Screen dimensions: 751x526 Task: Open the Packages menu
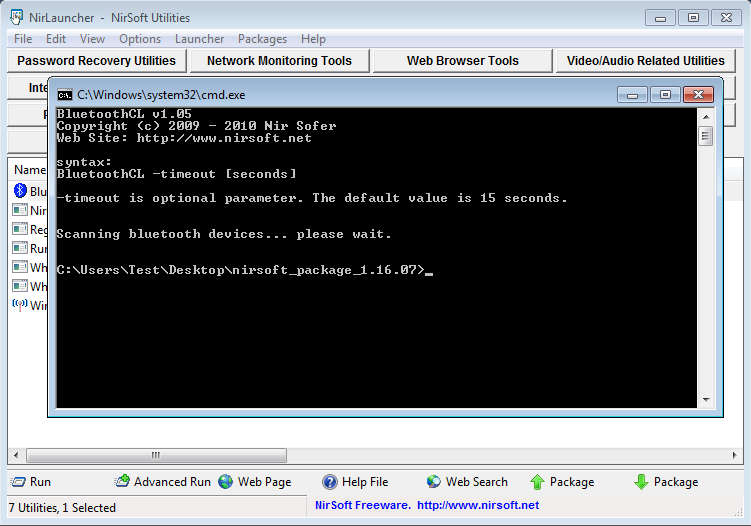click(x=262, y=39)
